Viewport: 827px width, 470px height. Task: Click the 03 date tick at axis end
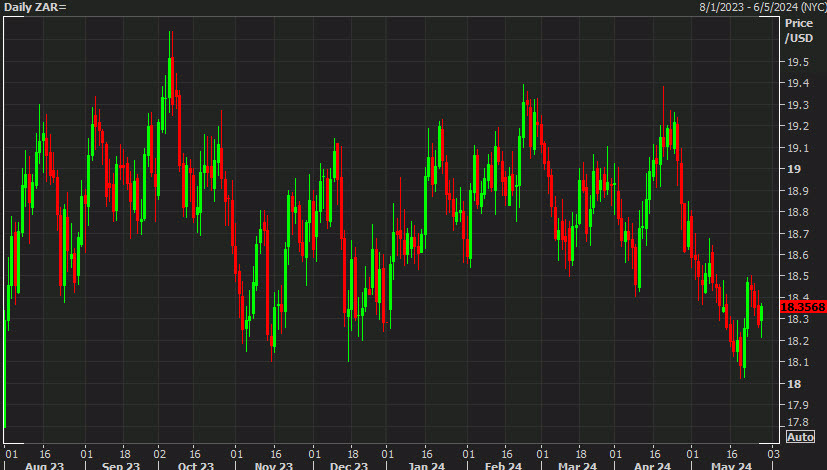[x=773, y=454]
